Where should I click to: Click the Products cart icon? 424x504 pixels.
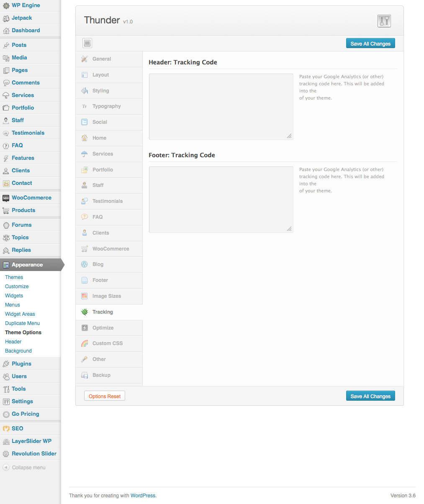point(6,210)
